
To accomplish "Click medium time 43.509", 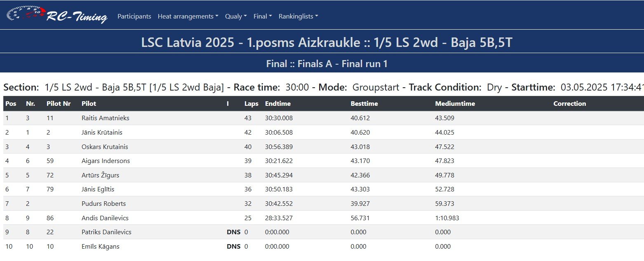I will [444, 118].
